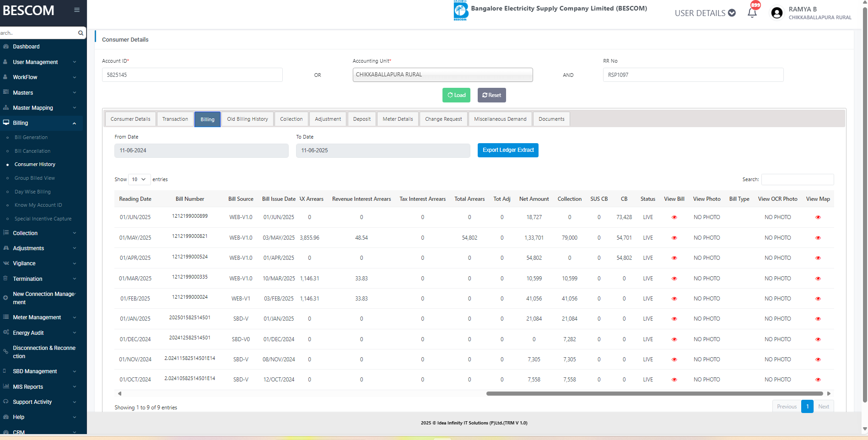
Task: Open Know My Account ID link
Action: 38,205
